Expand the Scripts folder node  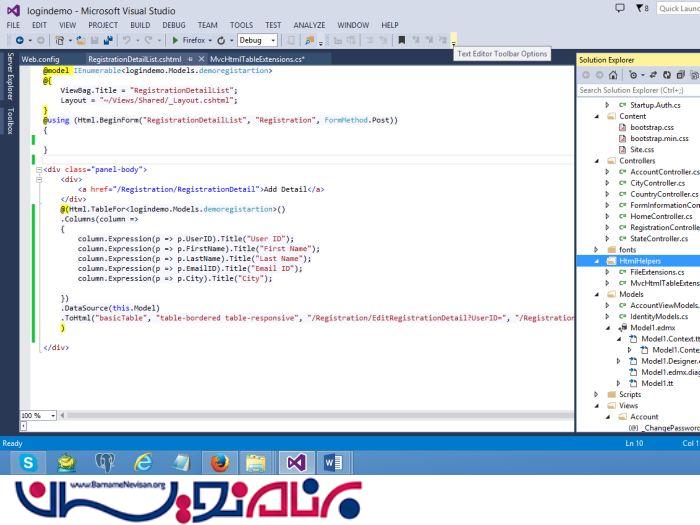tap(598, 394)
